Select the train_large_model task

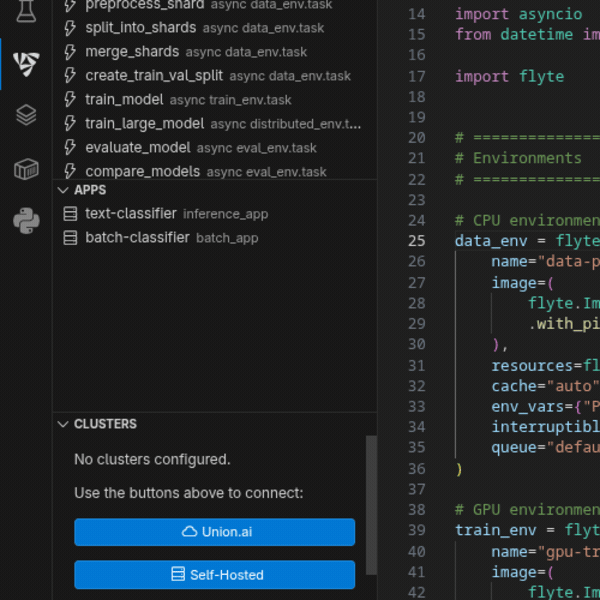pyautogui.click(x=215, y=124)
